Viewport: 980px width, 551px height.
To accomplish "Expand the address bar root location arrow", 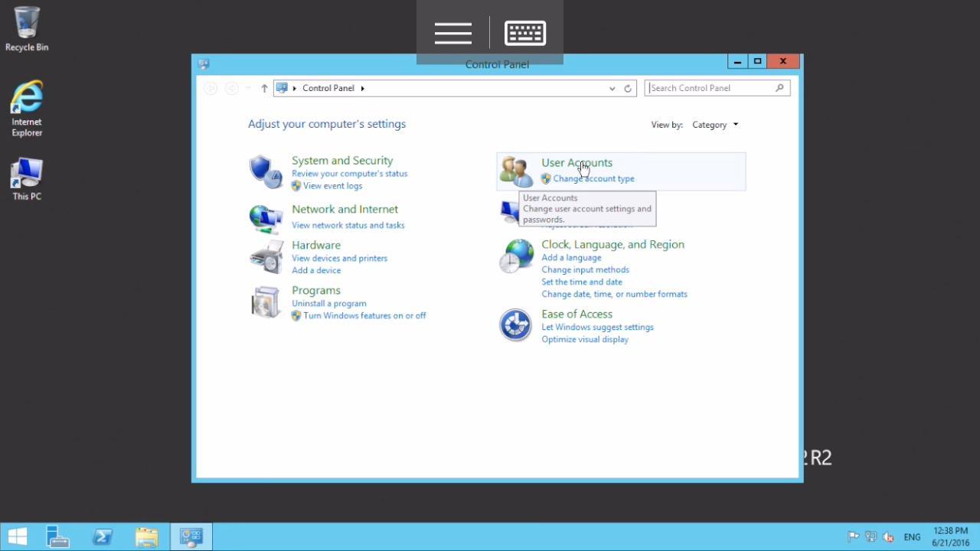I will coord(295,88).
